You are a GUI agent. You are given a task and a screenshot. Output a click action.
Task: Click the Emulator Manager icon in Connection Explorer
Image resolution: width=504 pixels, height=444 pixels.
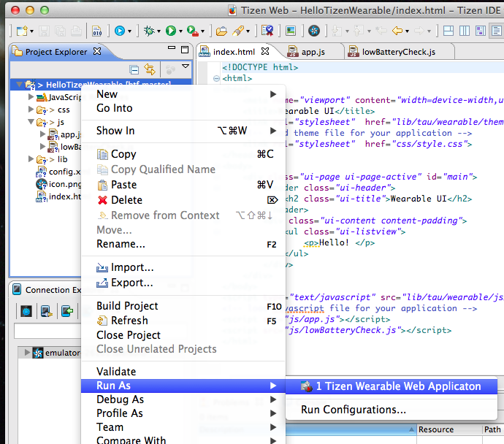pyautogui.click(x=26, y=311)
